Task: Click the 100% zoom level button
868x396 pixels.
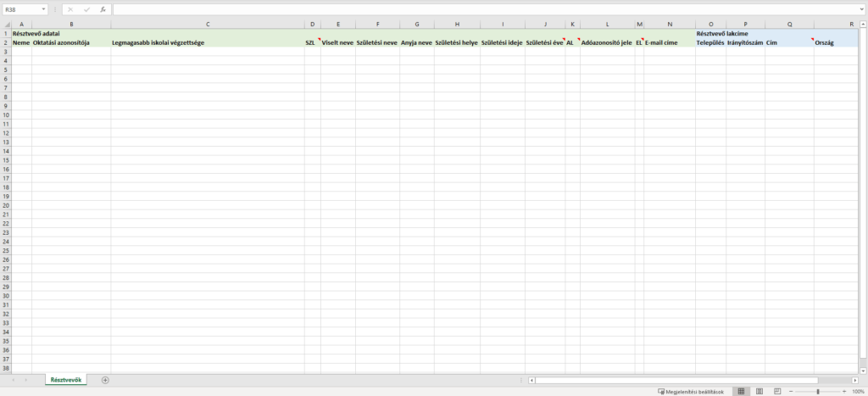Action: (858, 391)
